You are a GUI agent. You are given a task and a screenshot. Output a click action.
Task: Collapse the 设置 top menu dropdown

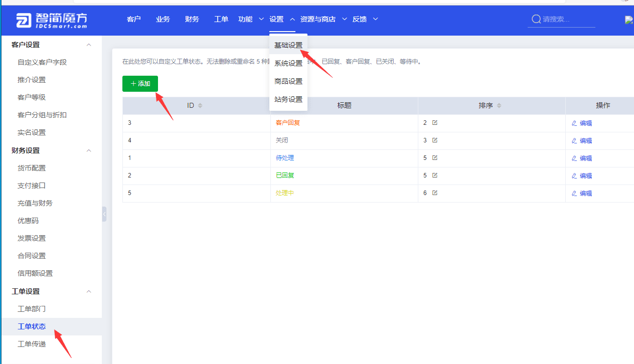coord(292,19)
